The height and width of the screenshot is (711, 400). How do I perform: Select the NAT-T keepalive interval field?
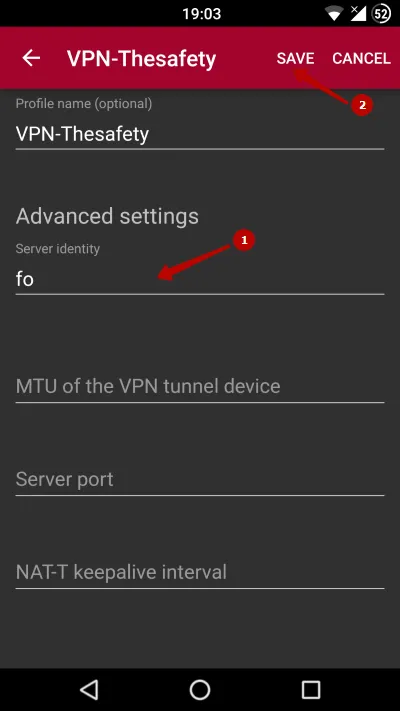click(200, 573)
